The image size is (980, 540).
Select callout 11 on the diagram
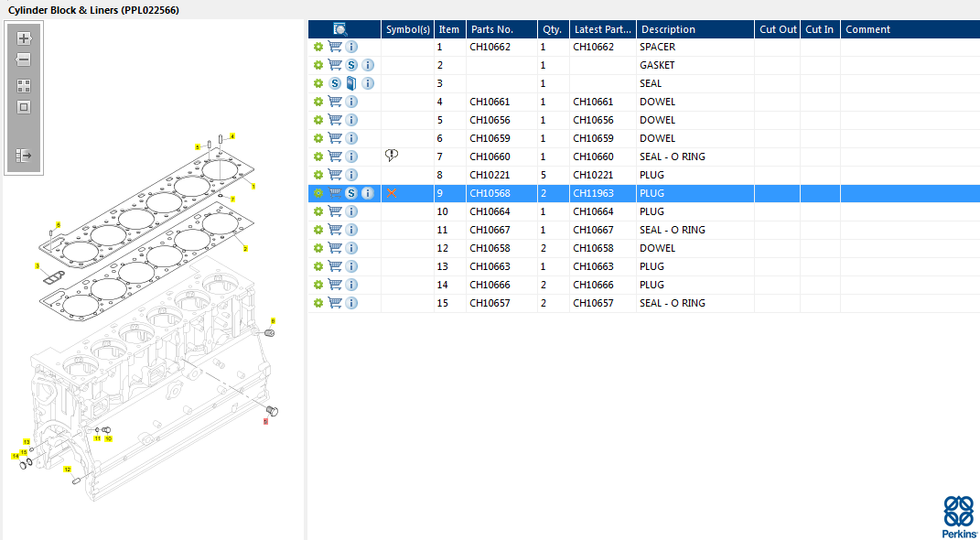[98, 438]
